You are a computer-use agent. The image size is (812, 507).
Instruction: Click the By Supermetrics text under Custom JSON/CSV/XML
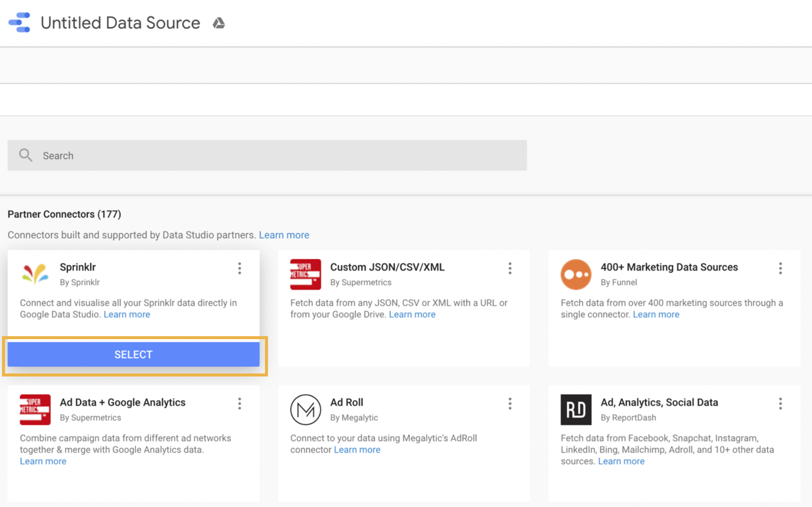[x=361, y=282]
